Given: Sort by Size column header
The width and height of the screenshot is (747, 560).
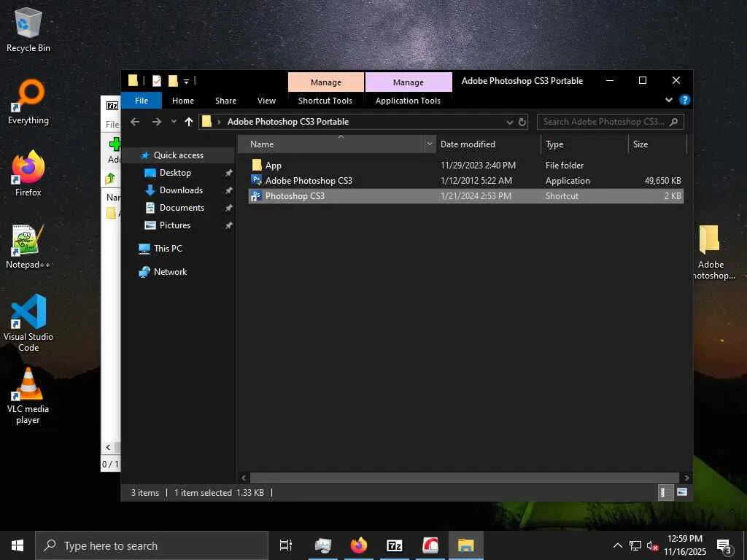Looking at the screenshot, I should tap(657, 144).
